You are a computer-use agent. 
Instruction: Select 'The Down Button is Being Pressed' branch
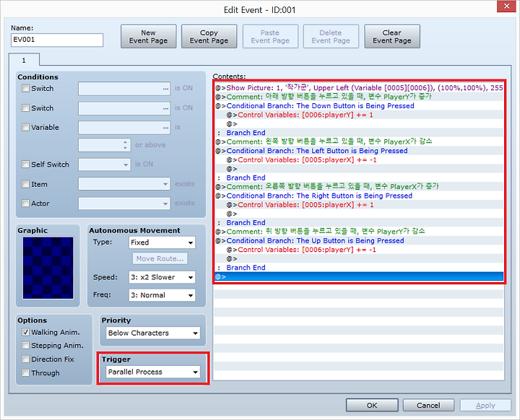[359, 106]
